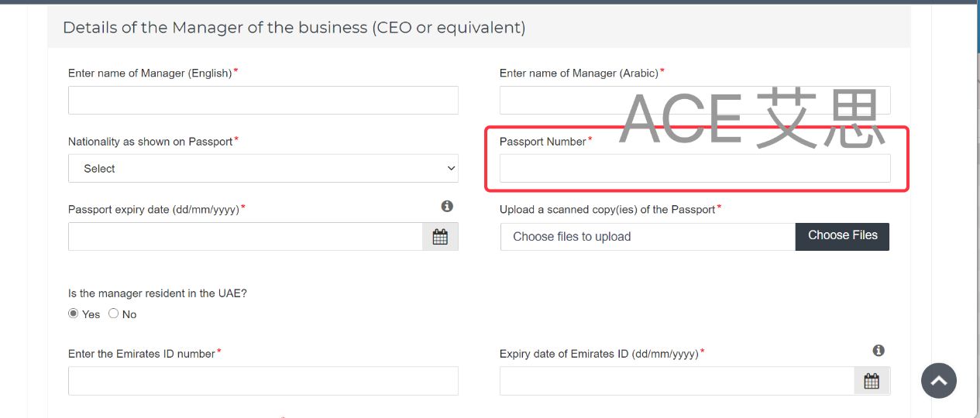The image size is (980, 418).
Task: Click the info icon for Emirates ID expiry
Action: tap(879, 351)
